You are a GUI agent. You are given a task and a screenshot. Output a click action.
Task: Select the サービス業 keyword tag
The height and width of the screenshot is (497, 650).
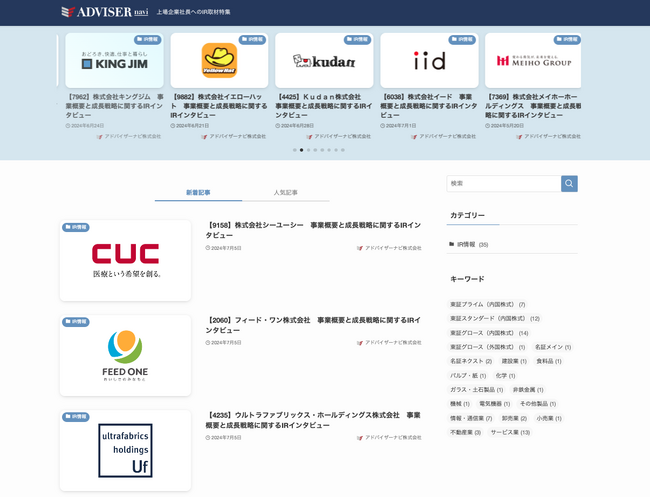[x=510, y=432]
